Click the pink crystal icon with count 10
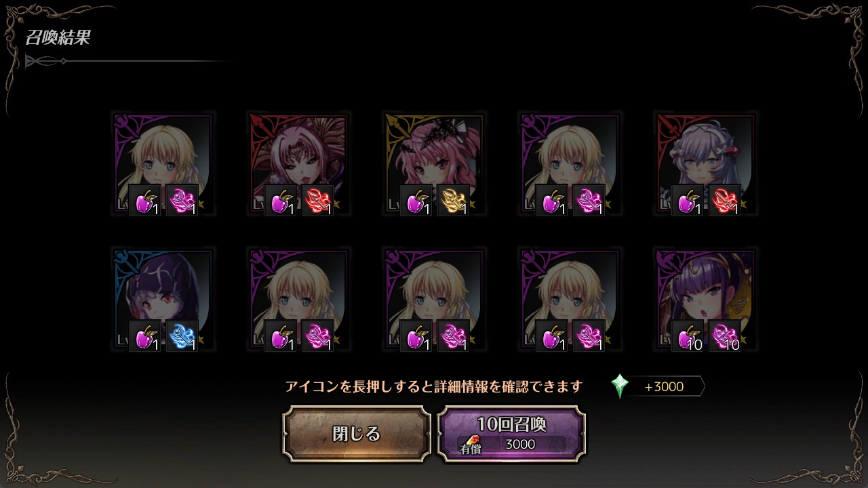The image size is (868, 488). click(724, 336)
